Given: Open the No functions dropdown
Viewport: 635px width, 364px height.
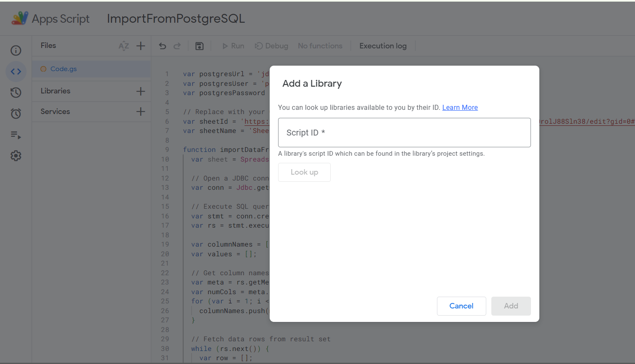Looking at the screenshot, I should [x=320, y=46].
